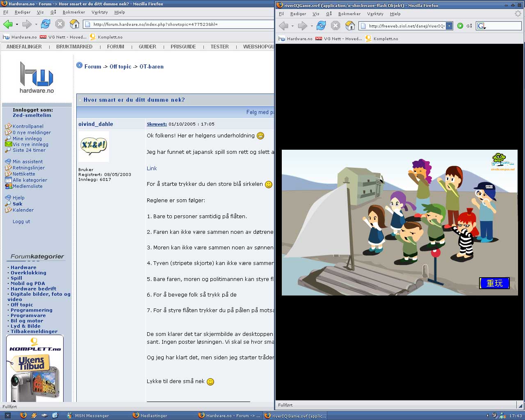This screenshot has height=420, width=525.
Task: Click Forward arrow in Hardware.no Firefox window
Action: (27, 24)
